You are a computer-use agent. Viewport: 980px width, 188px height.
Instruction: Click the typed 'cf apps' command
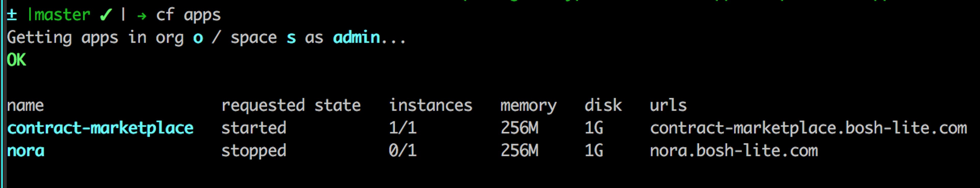click(x=188, y=15)
